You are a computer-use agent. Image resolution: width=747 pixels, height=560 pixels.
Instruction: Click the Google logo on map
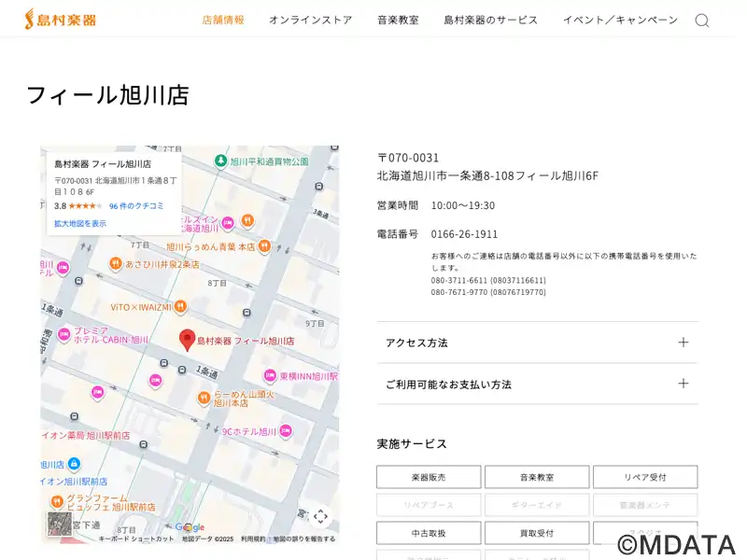[x=190, y=527]
